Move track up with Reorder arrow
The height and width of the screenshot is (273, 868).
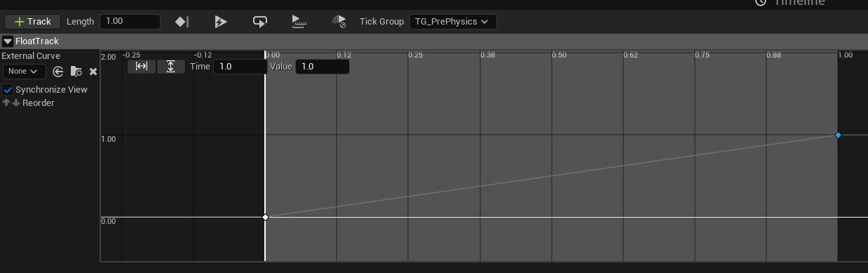click(6, 103)
